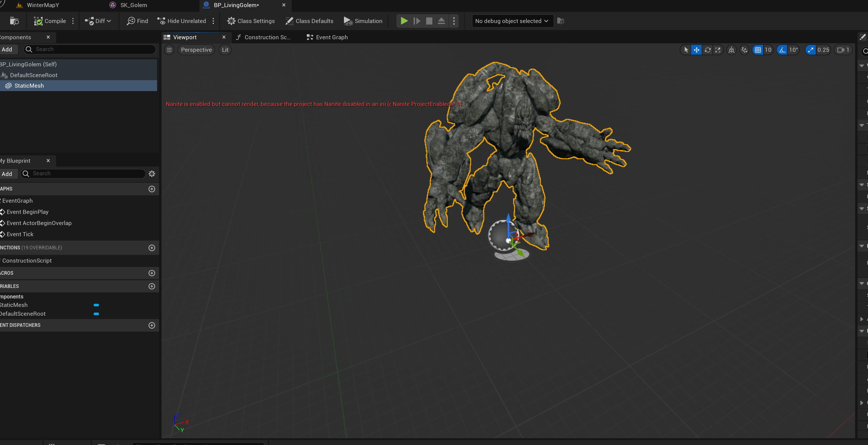Choose the Scale transform tool

pos(718,50)
